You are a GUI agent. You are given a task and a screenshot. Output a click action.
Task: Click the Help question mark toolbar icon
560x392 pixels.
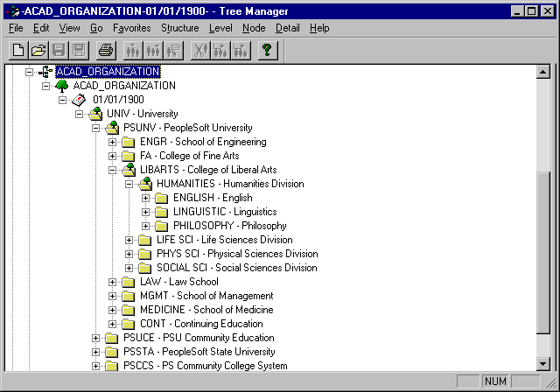(267, 50)
